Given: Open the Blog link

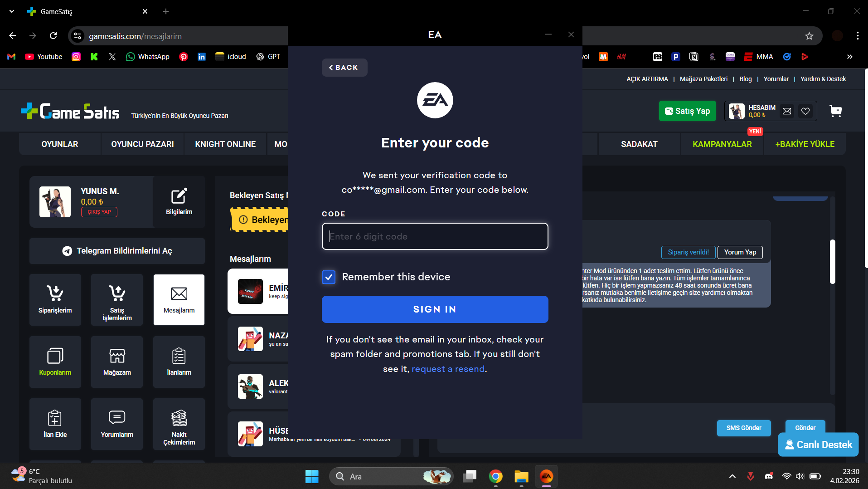Looking at the screenshot, I should coord(746,79).
